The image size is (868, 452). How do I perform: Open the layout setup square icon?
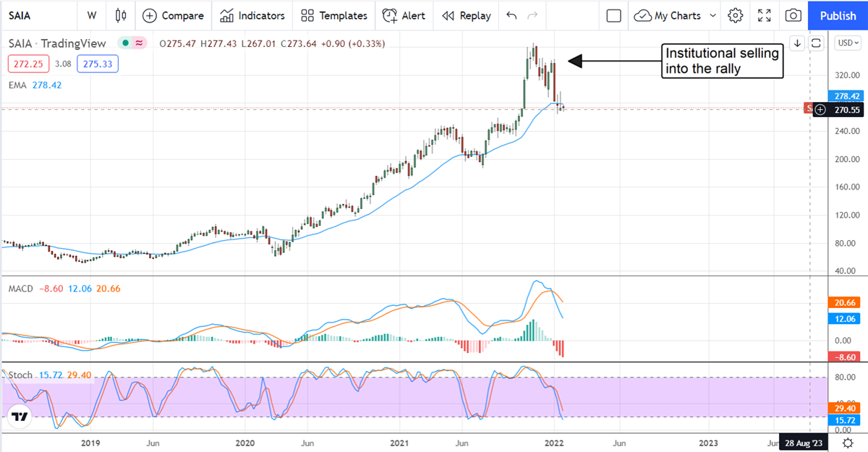pos(614,15)
